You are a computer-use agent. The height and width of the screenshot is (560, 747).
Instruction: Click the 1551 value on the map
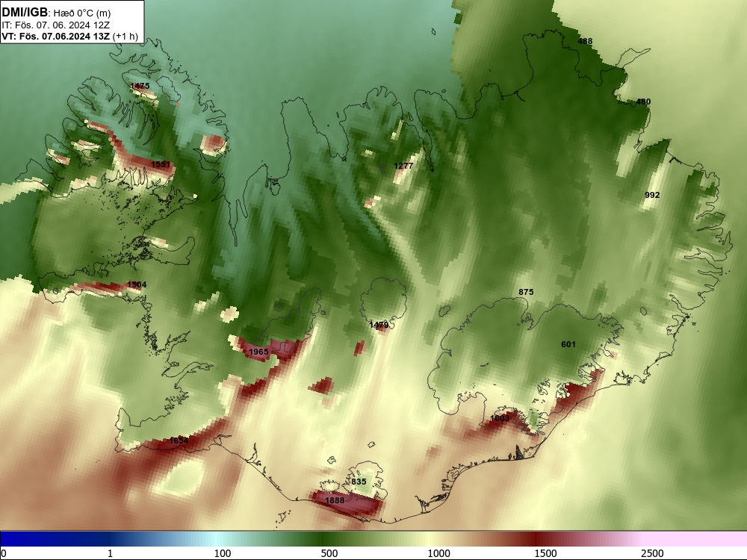[x=161, y=164]
